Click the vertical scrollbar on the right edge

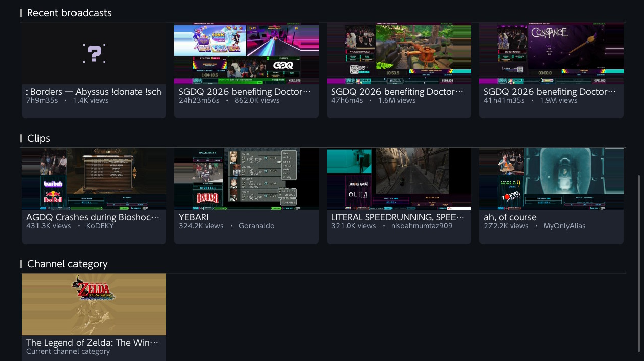coord(638,263)
